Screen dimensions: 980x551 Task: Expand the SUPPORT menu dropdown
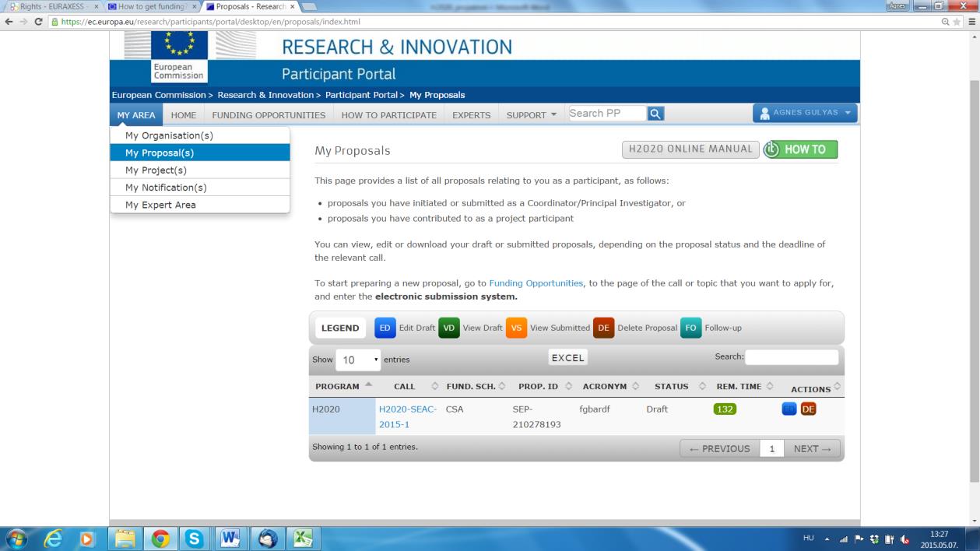tap(532, 115)
